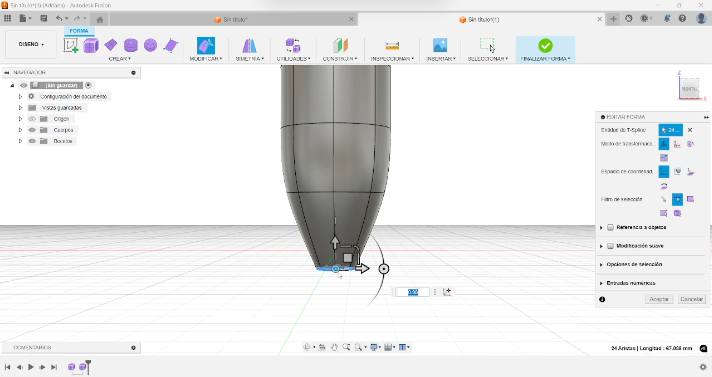This screenshot has width=712, height=377.
Task: Select the Create Box form tool
Action: point(91,45)
